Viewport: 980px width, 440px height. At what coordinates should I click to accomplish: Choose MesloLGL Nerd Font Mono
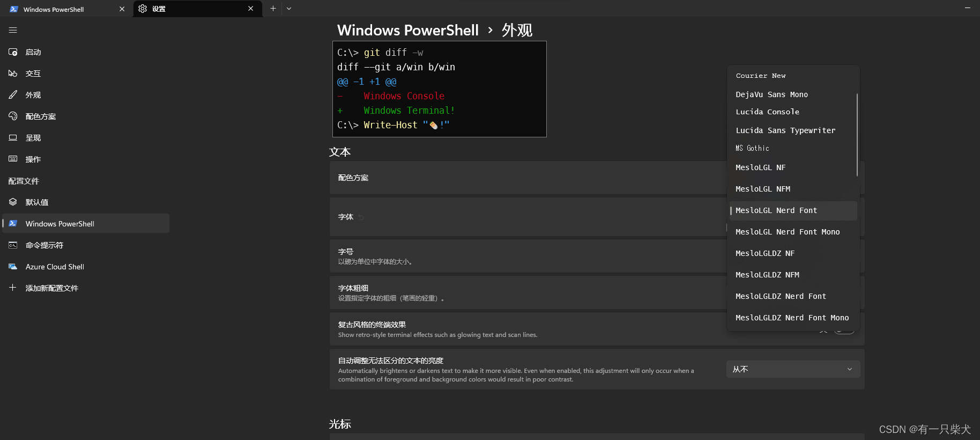[x=793, y=232]
